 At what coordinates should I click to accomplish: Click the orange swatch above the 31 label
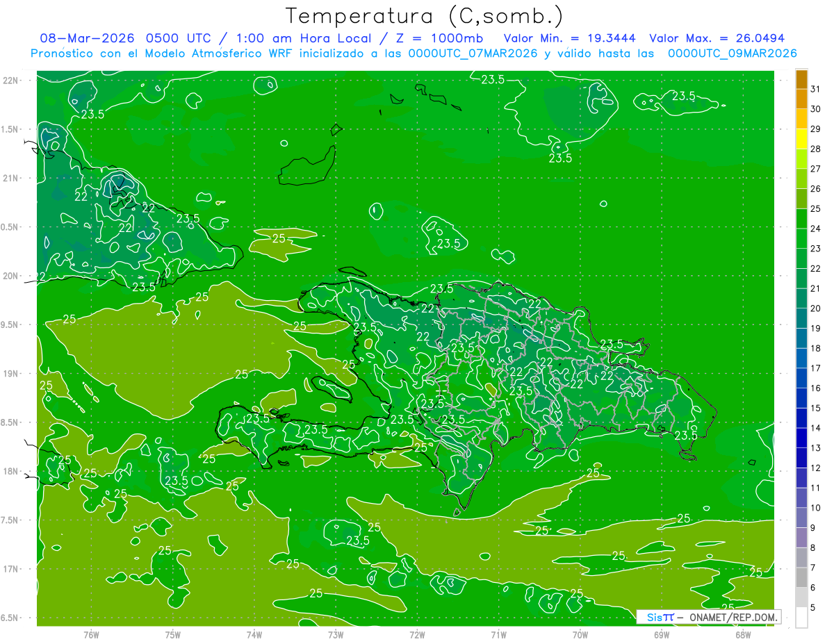[801, 79]
